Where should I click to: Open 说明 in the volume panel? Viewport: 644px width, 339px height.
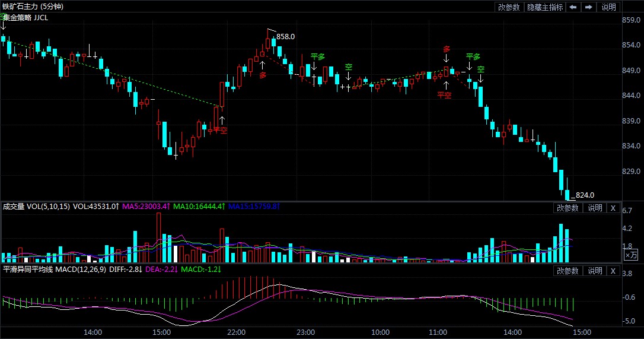tap(595, 208)
